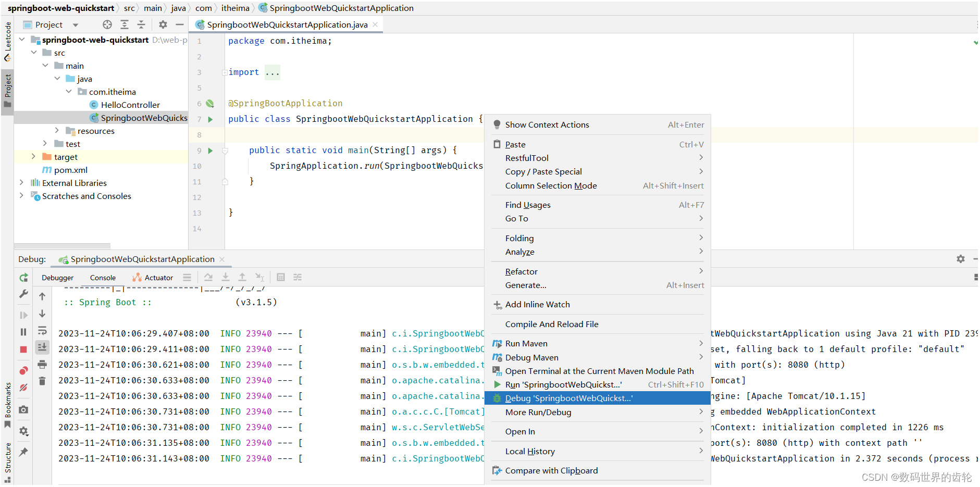The width and height of the screenshot is (980, 487).
Task: Open debug panel settings gear icon
Action: point(23,431)
